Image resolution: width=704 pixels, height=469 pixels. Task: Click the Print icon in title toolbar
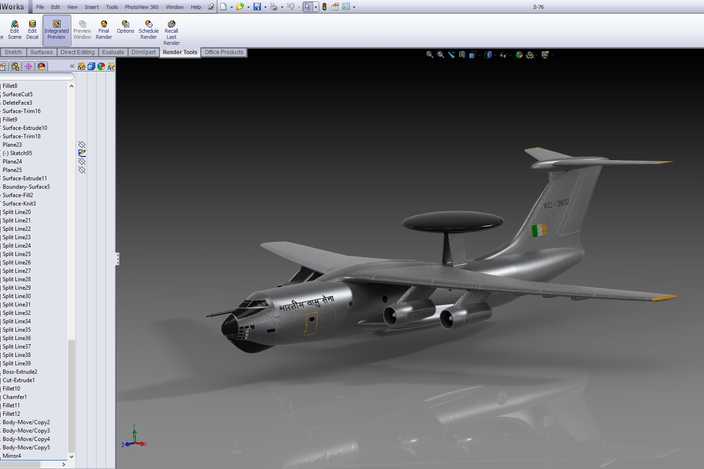click(273, 7)
